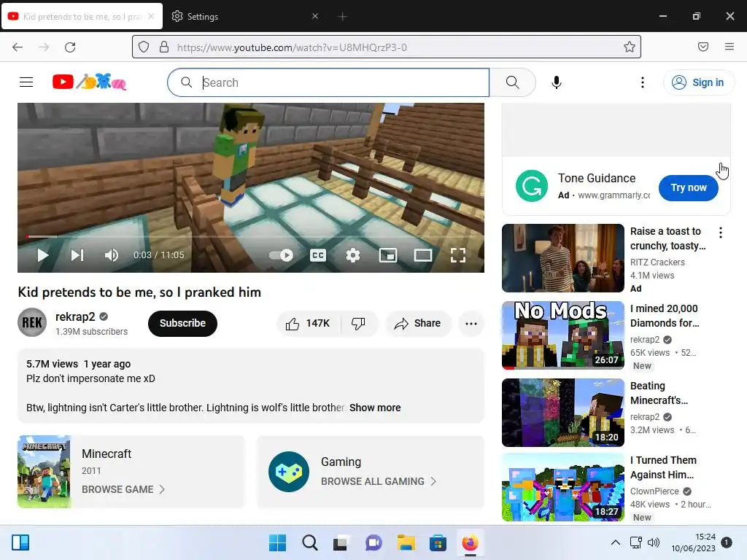Open the ClownPierce channel name

(x=654, y=491)
